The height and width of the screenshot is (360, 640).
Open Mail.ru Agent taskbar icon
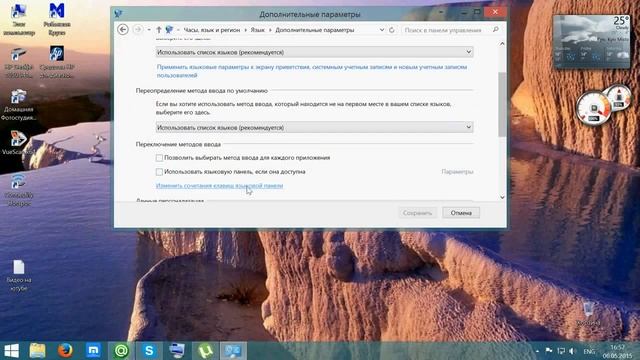[x=121, y=351]
